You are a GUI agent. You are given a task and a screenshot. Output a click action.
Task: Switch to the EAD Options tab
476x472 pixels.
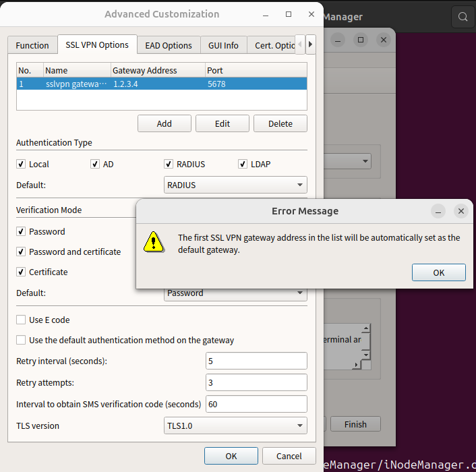click(x=169, y=45)
